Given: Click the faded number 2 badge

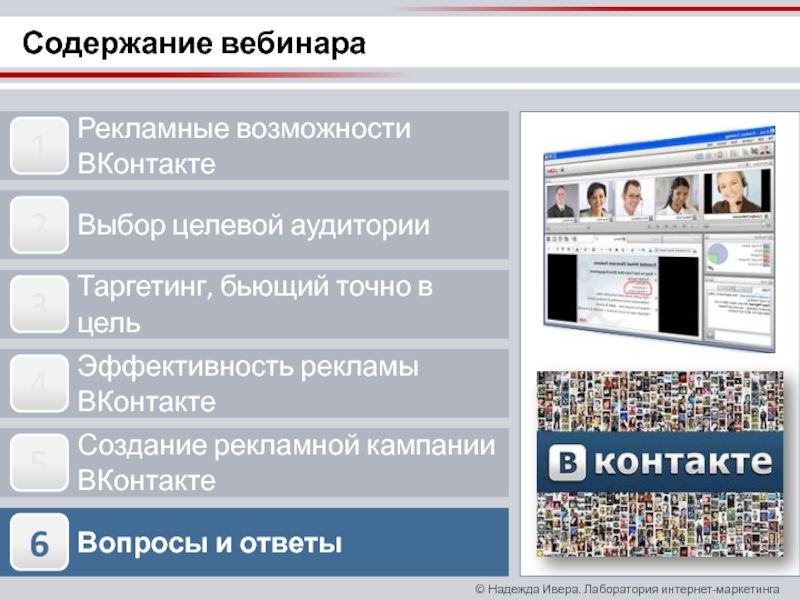Looking at the screenshot, I should coord(39,225).
